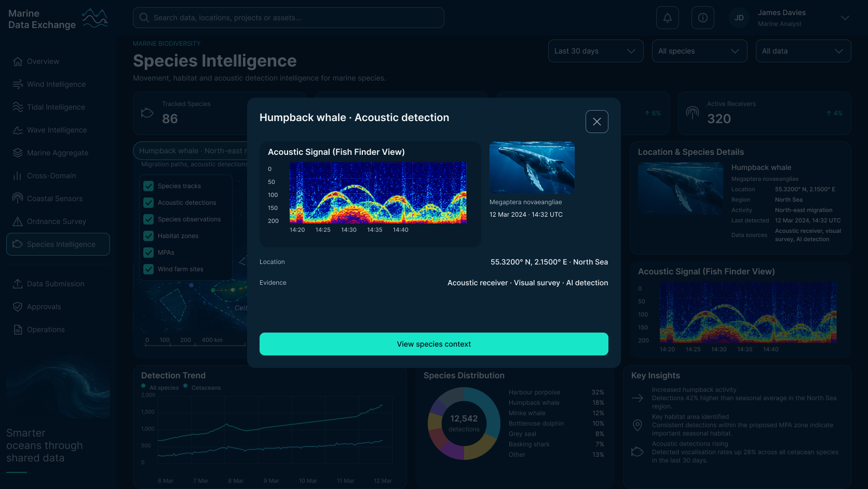Click the Wave Intelligence icon
This screenshot has height=489, width=868.
[18, 130]
